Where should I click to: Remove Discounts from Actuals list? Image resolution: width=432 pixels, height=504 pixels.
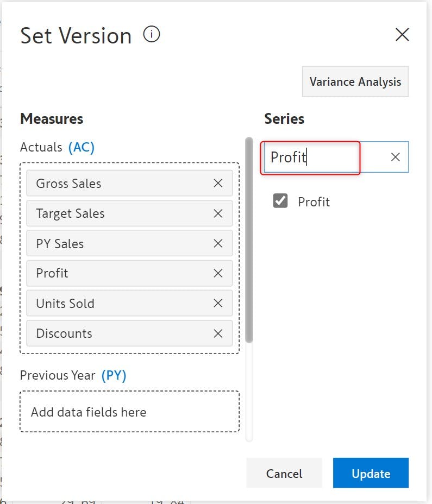218,333
